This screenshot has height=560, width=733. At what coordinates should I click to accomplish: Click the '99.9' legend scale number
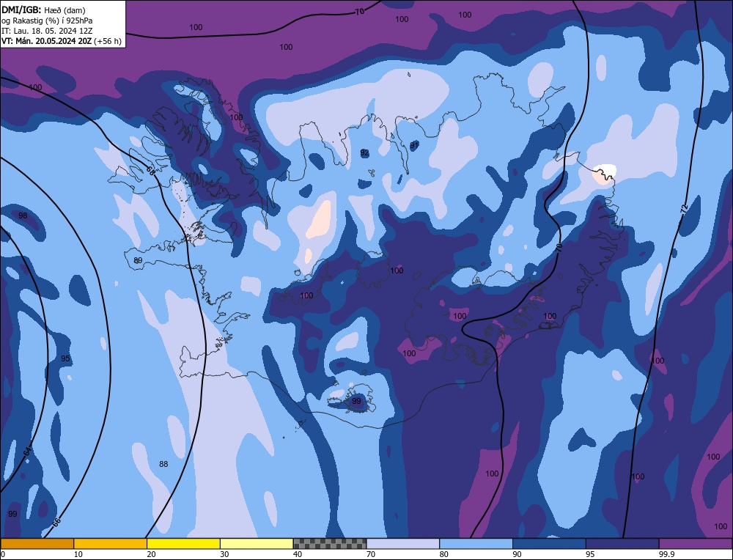[x=666, y=554]
